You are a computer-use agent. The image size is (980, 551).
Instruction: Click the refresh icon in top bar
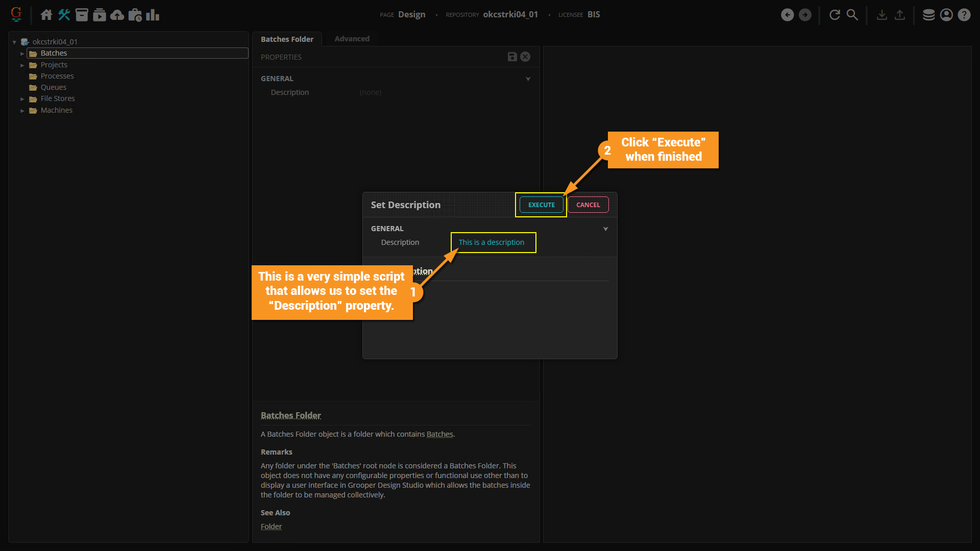coord(835,15)
